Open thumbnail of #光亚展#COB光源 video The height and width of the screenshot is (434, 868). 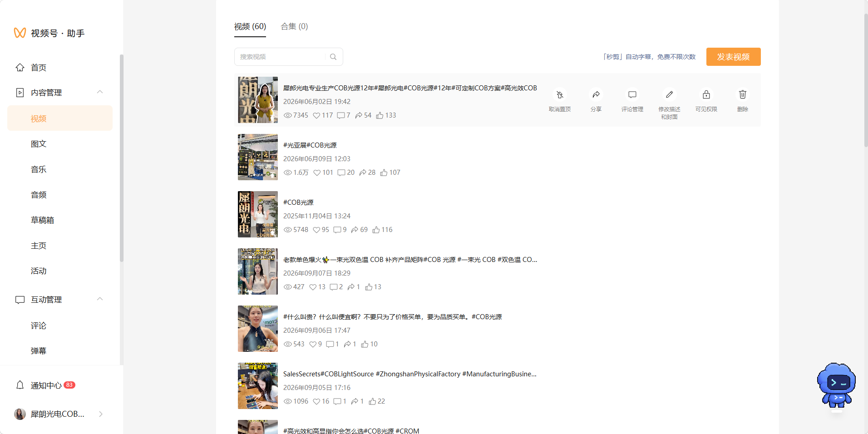point(258,157)
